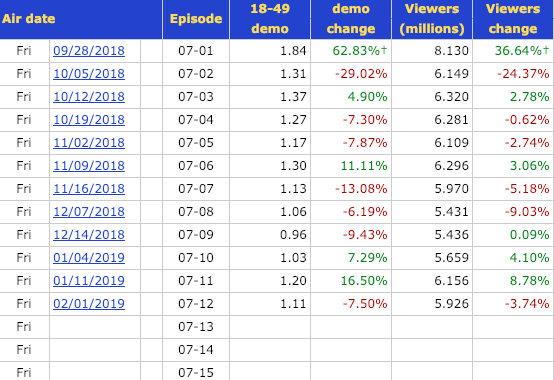Open the 09/28/2018 air date link
The image size is (554, 380).
89,51
